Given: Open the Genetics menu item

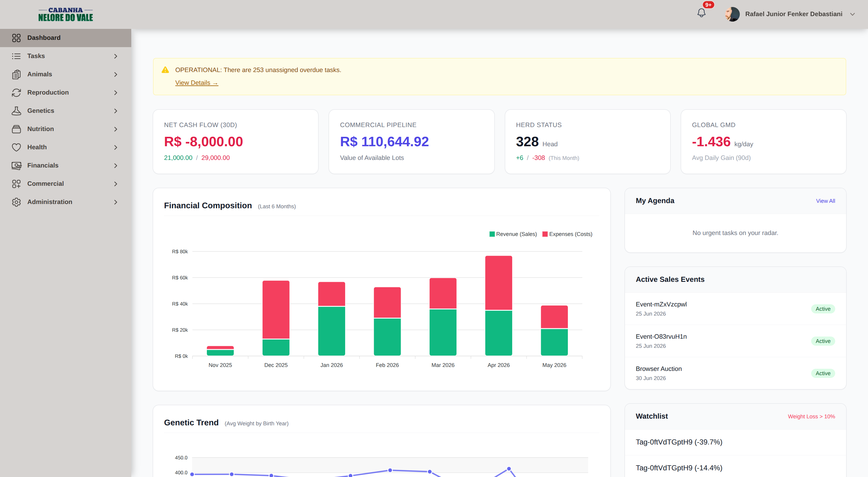Looking at the screenshot, I should (66, 111).
